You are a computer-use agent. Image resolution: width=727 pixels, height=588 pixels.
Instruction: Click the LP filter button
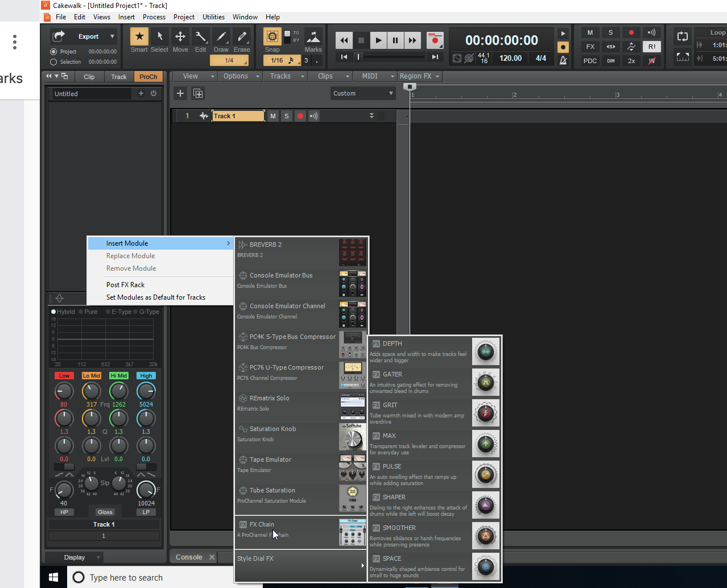pos(146,512)
